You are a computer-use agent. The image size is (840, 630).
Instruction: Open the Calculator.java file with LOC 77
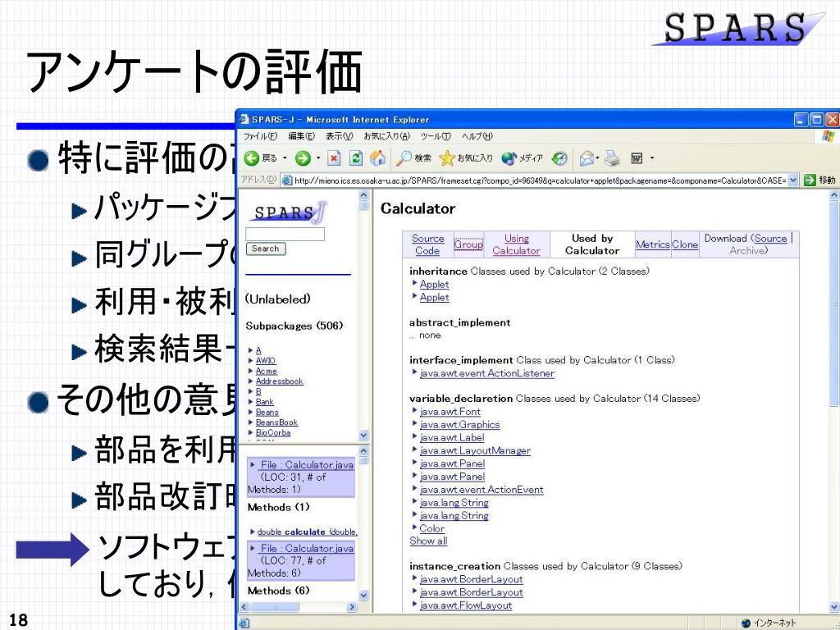pos(307,549)
